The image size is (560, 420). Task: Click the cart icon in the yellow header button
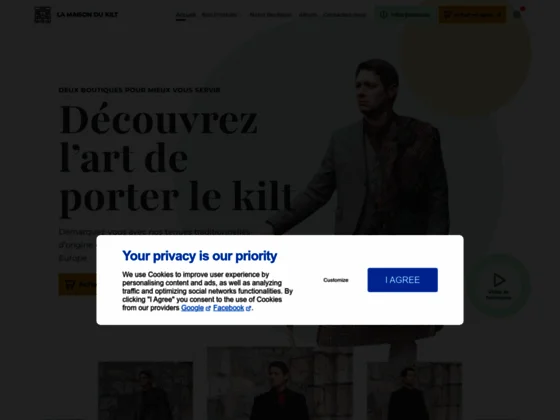click(x=447, y=15)
